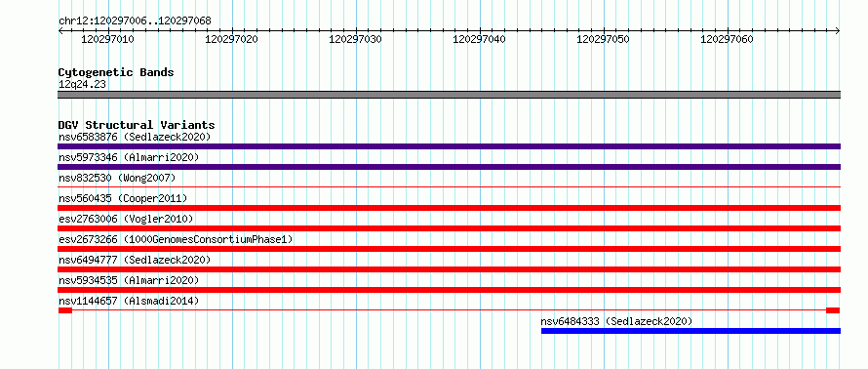
Task: Click the DGV Structural Variants track title
Action: click(137, 125)
